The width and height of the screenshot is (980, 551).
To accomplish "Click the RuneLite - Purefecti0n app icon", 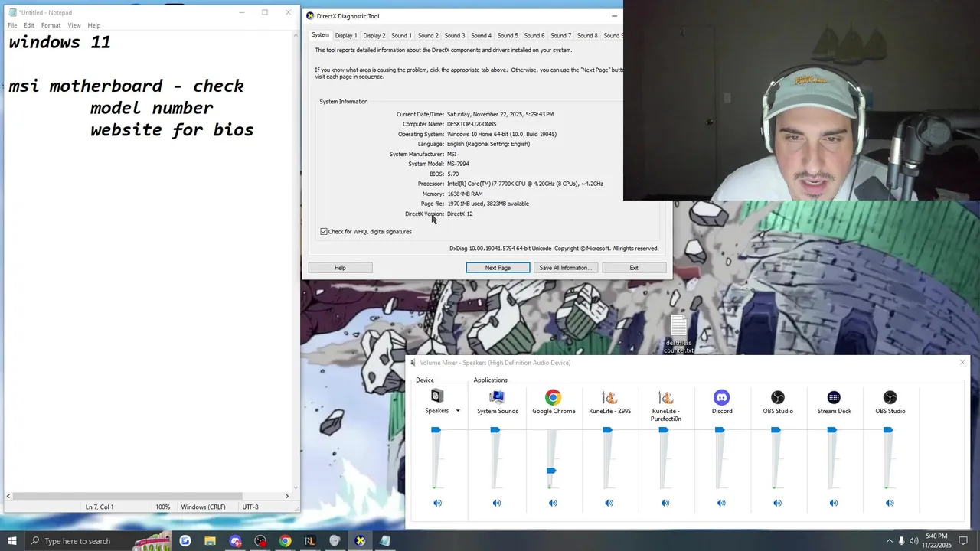I will click(x=665, y=397).
